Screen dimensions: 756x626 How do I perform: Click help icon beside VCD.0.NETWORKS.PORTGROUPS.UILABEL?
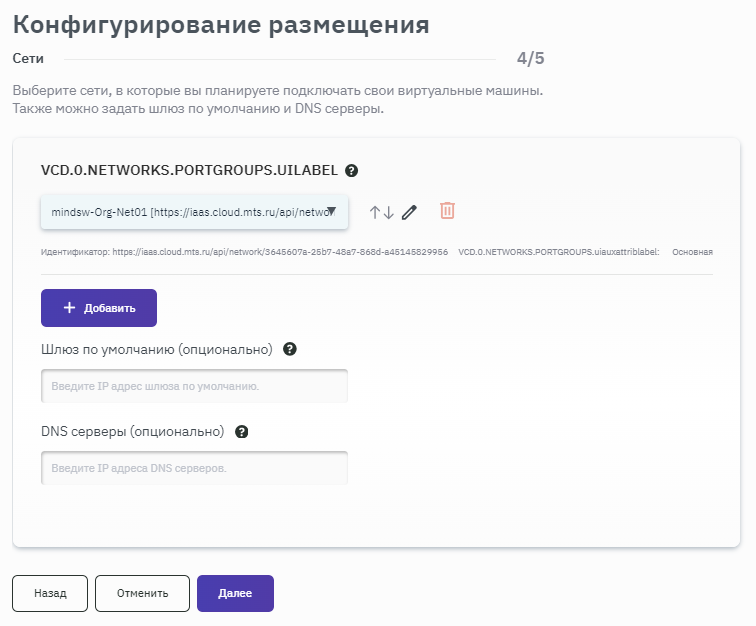point(352,171)
